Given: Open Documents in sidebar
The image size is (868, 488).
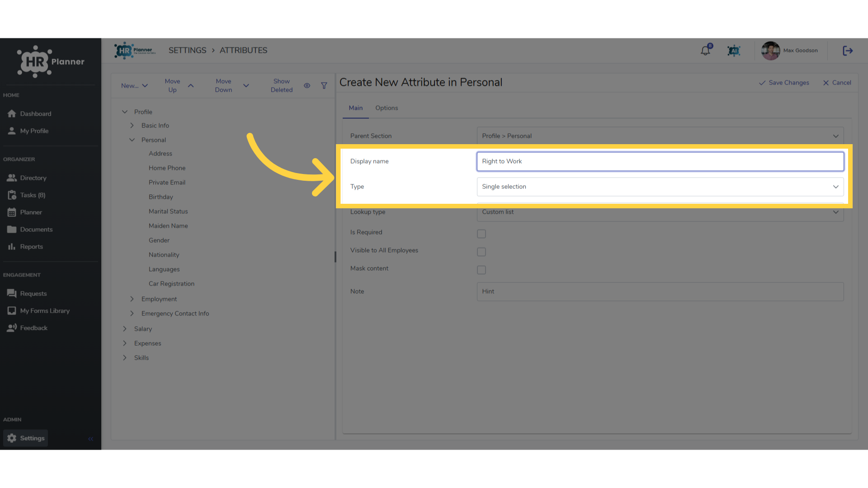Looking at the screenshot, I should pos(30,229).
